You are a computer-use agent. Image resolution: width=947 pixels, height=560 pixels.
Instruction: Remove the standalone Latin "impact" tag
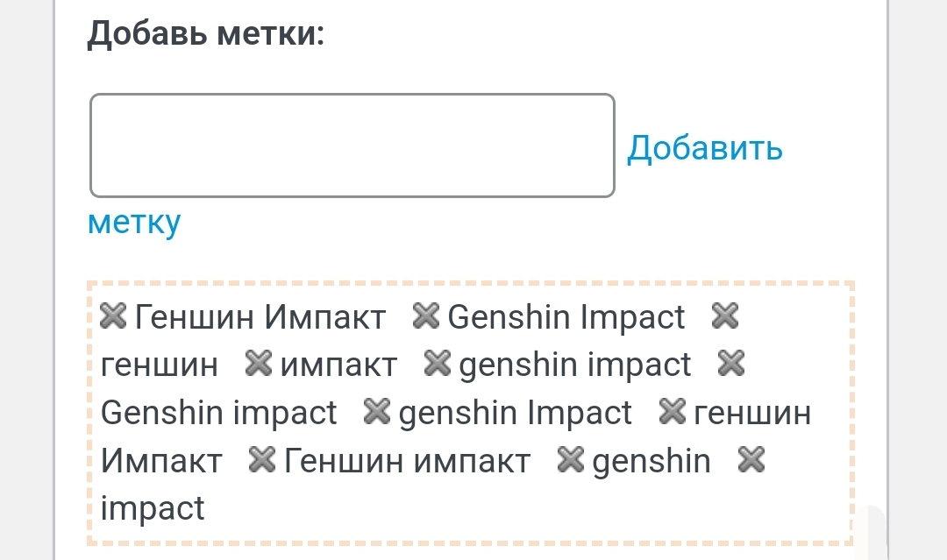point(752,459)
